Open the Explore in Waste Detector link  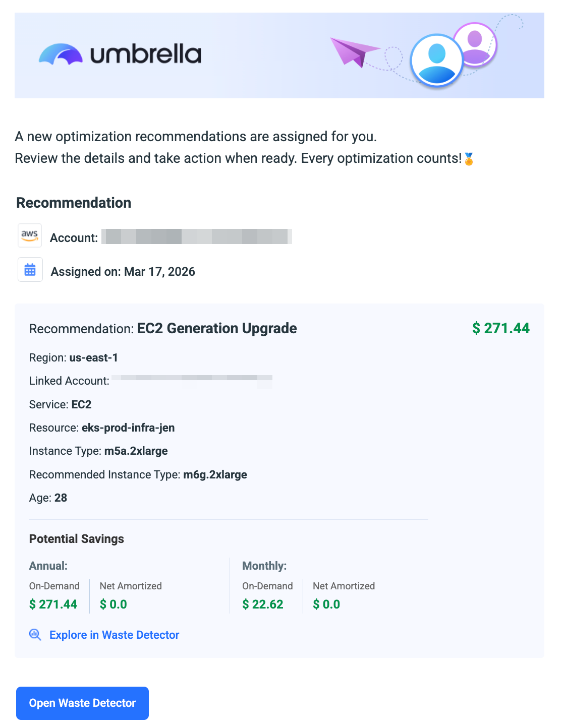pyautogui.click(x=114, y=635)
